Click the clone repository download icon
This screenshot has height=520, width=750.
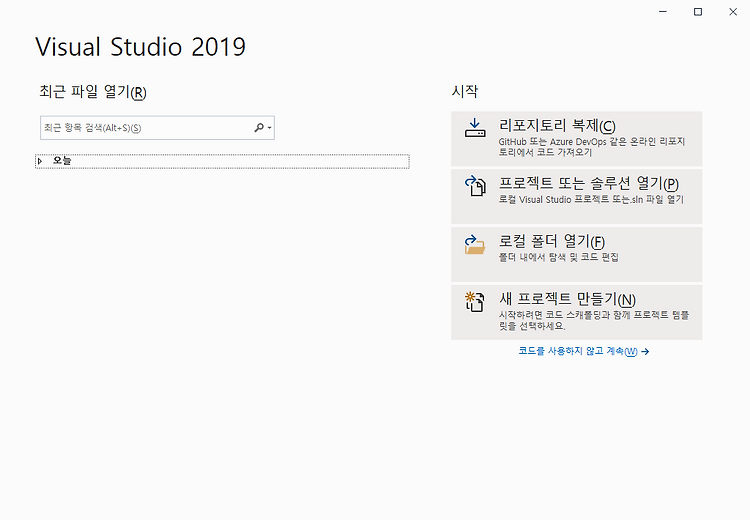tap(475, 128)
